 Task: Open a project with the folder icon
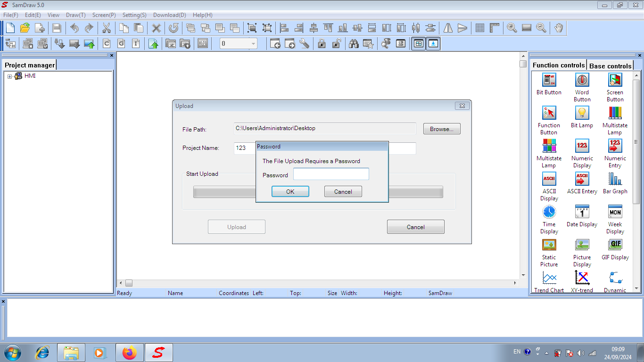click(25, 28)
